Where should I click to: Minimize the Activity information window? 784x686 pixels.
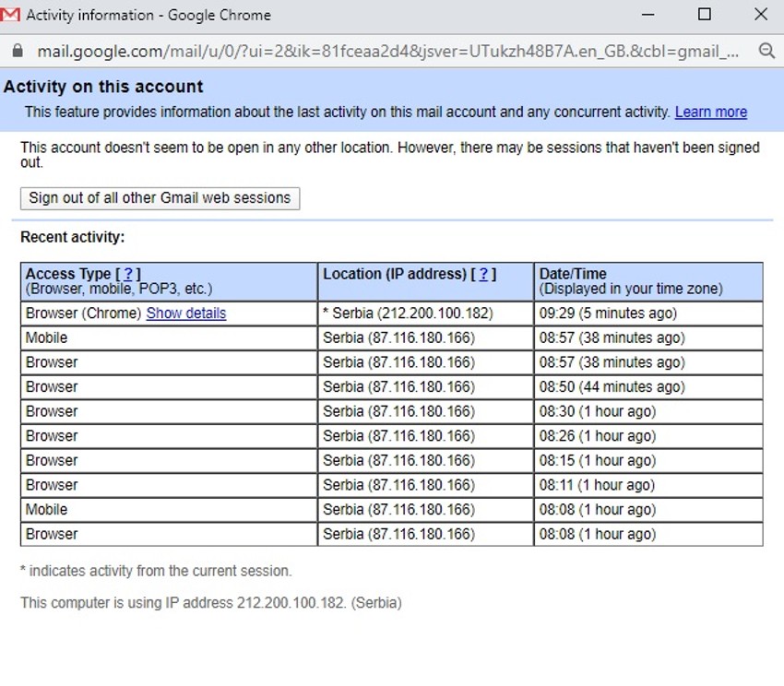(x=648, y=15)
